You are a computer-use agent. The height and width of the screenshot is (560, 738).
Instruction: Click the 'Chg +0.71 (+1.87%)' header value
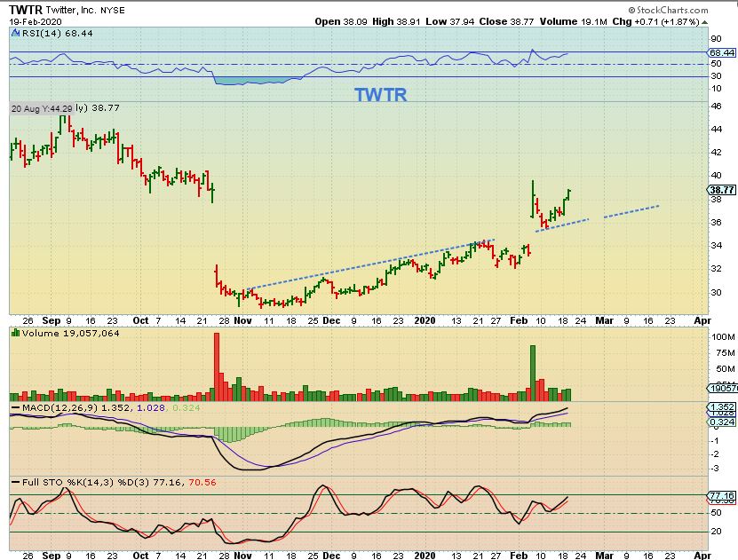coord(655,21)
